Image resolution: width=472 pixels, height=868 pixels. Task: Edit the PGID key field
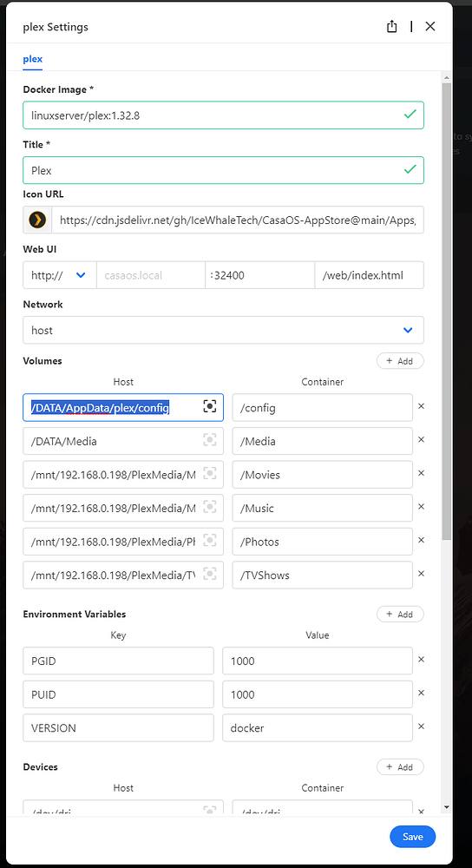pyautogui.click(x=118, y=661)
